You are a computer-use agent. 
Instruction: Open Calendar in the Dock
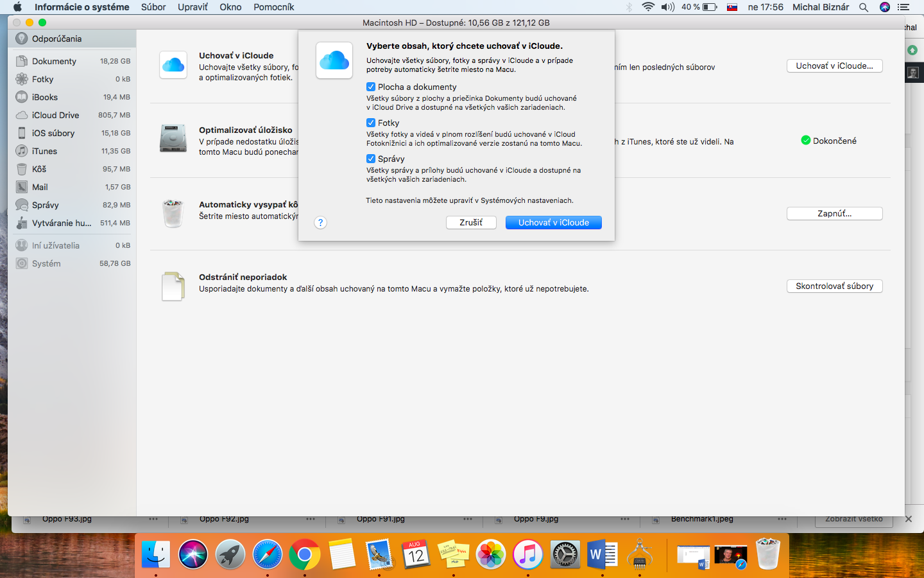pos(416,554)
